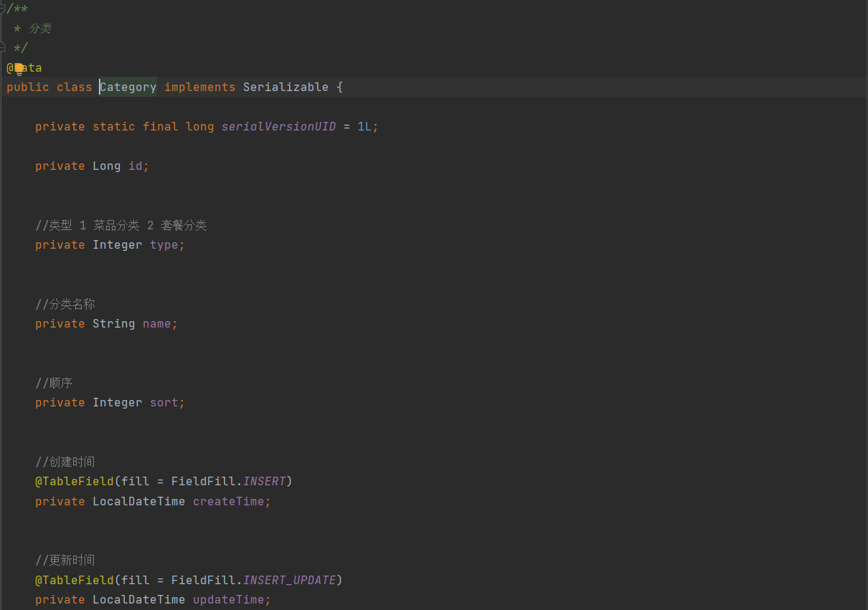This screenshot has height=610, width=868.
Task: Click the sort field name
Action: pos(163,403)
